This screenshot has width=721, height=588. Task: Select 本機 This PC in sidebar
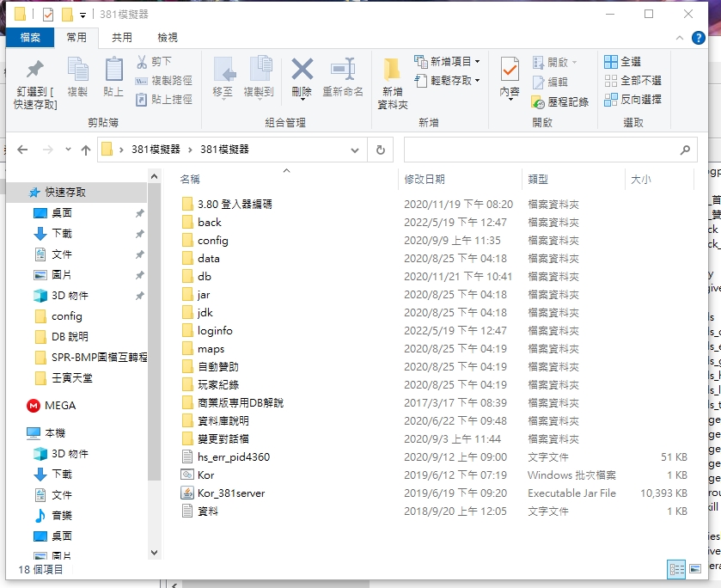(x=46, y=433)
